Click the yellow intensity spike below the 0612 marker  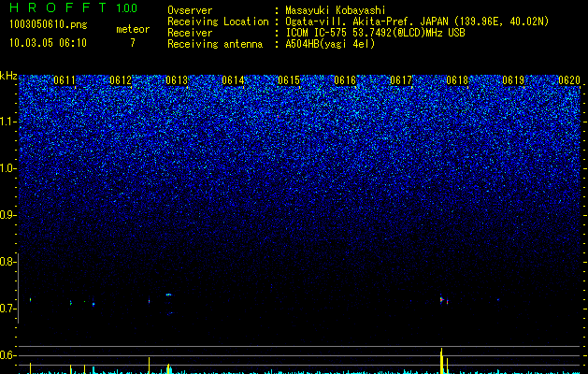coord(149,366)
